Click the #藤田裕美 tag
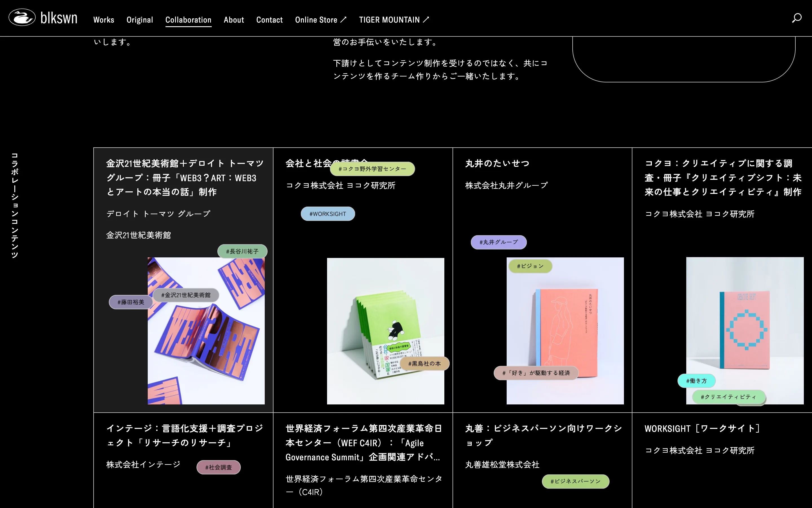The image size is (812, 508). (x=131, y=302)
